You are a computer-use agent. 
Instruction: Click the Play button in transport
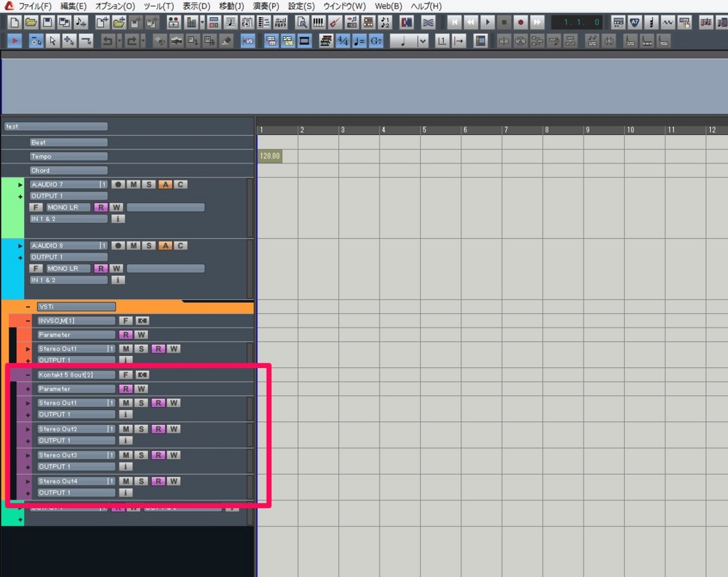(x=488, y=23)
